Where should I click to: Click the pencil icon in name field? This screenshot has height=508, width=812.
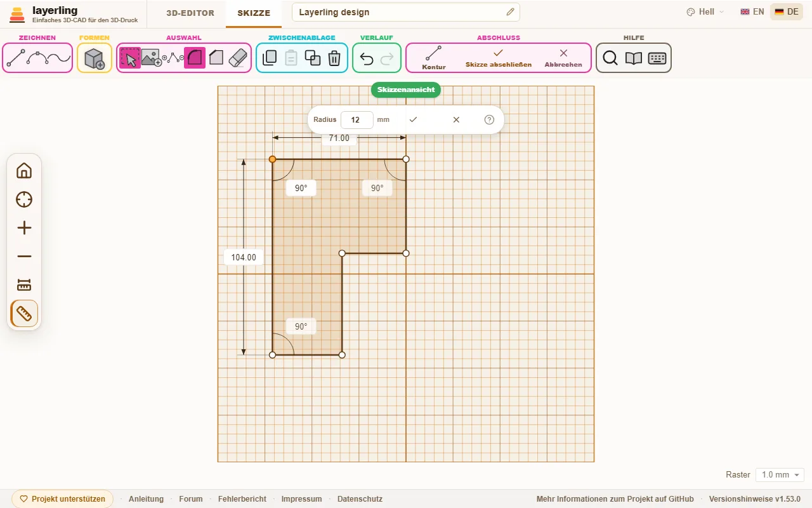coord(510,12)
